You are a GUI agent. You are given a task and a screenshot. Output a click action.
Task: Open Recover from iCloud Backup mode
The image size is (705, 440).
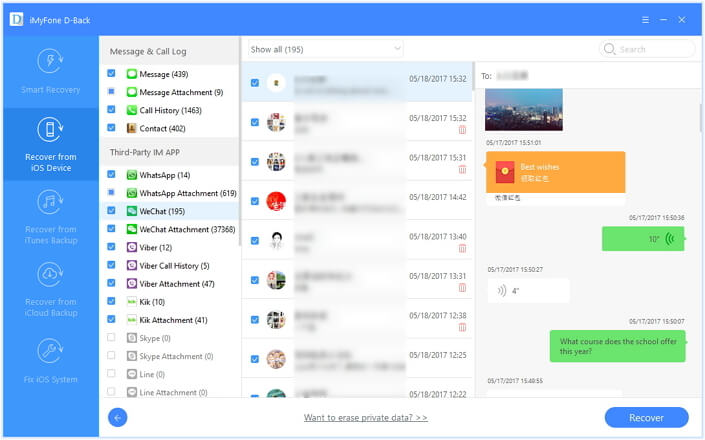pyautogui.click(x=50, y=289)
